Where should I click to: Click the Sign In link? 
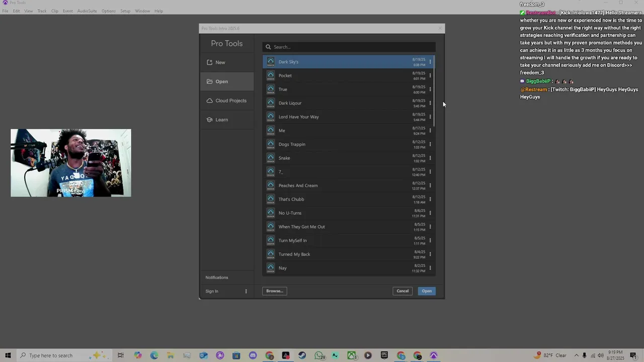pos(212,291)
